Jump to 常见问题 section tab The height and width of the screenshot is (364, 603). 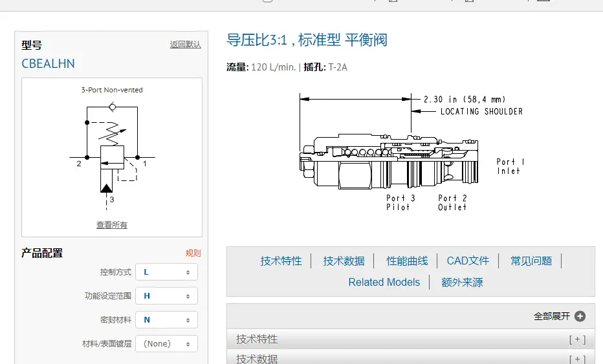[531, 261]
